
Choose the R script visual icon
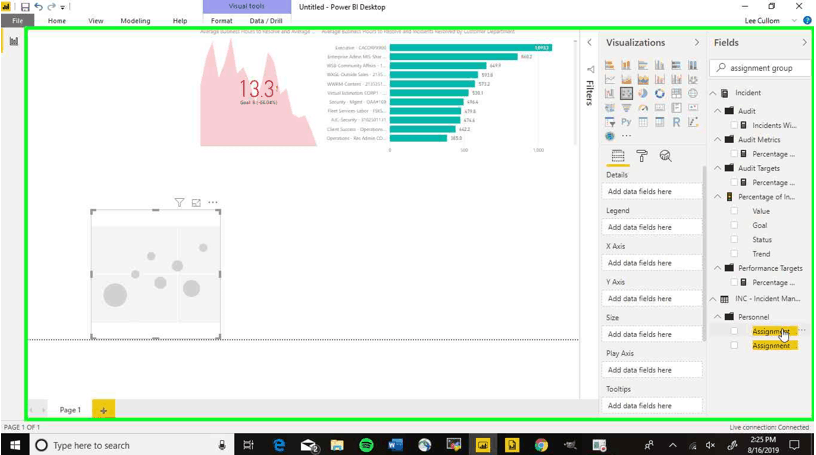[676, 122]
